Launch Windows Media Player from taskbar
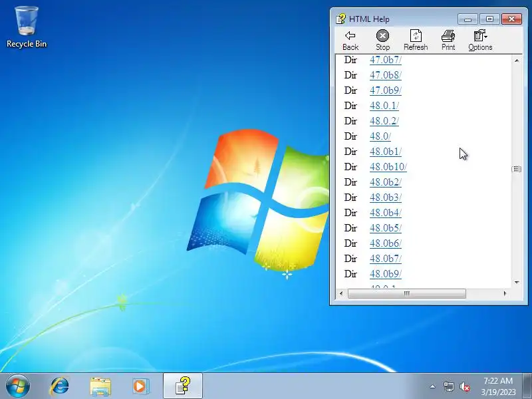The width and height of the screenshot is (532, 399). (140, 386)
